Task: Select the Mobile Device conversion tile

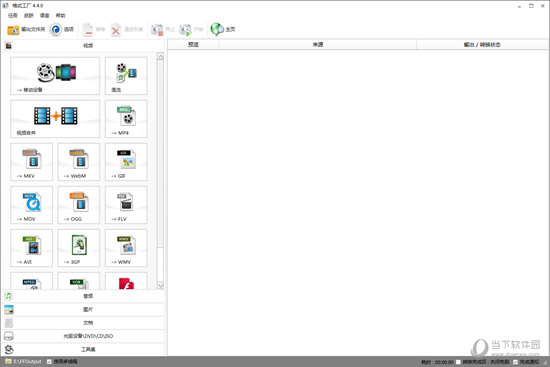Action: [x=55, y=76]
